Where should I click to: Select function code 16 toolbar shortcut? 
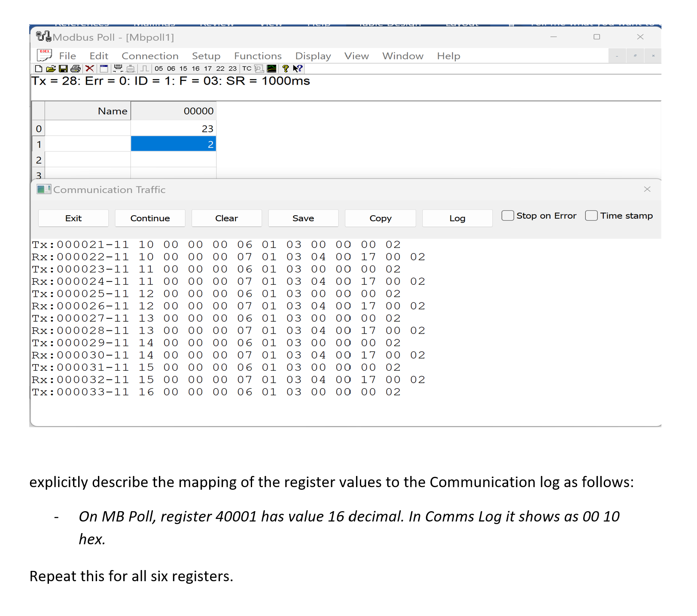pos(196,69)
